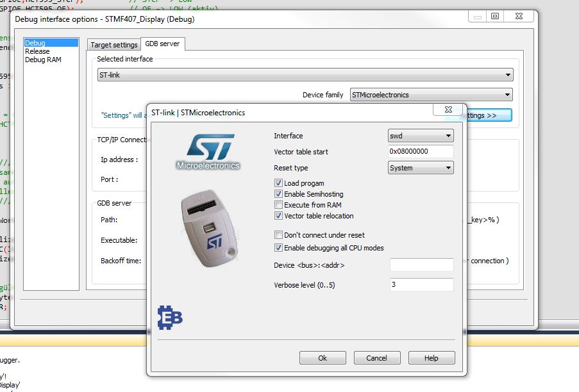This screenshot has height=392, width=579.
Task: Close the ST-link STMicroelectronics dialog
Action: 448,110
